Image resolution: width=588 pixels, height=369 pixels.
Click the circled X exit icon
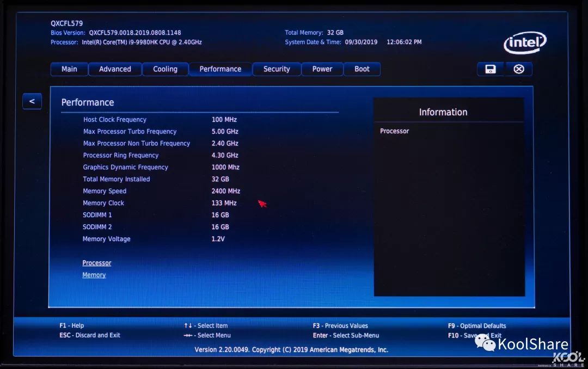[x=519, y=69]
